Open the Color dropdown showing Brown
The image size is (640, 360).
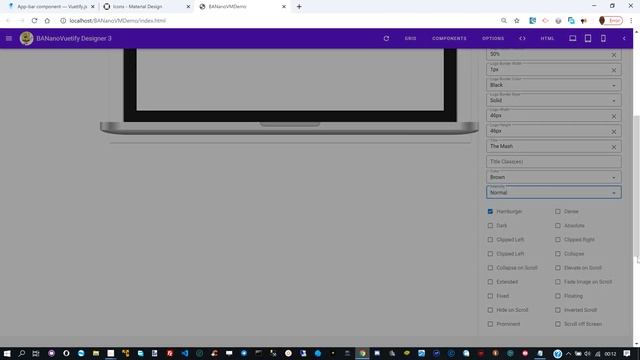(x=554, y=177)
